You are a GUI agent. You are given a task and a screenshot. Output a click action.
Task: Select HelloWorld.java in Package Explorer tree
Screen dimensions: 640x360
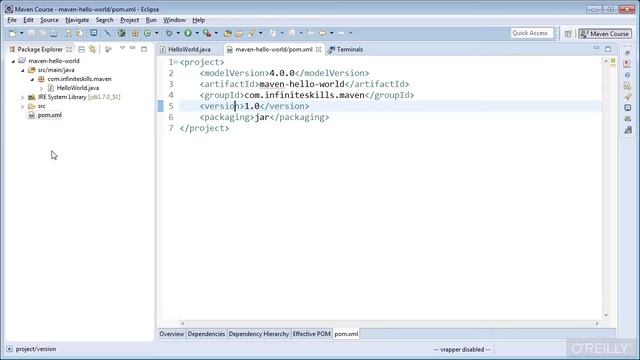pos(78,88)
